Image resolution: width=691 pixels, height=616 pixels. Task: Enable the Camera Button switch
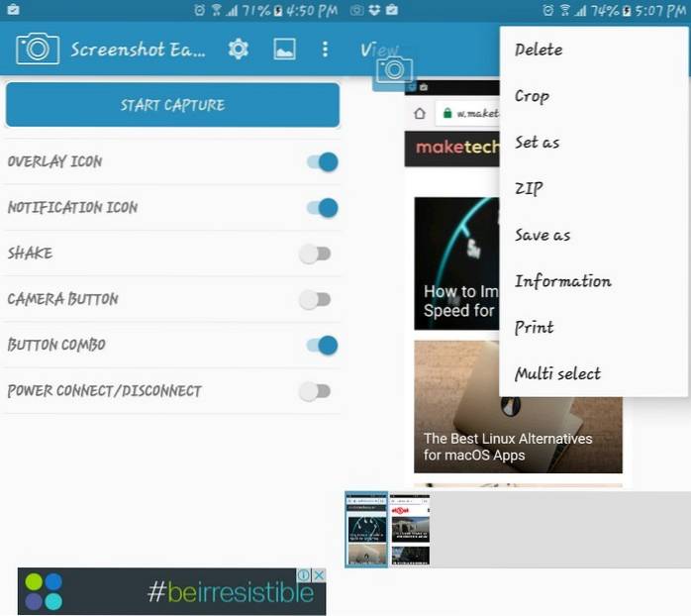pos(315,299)
